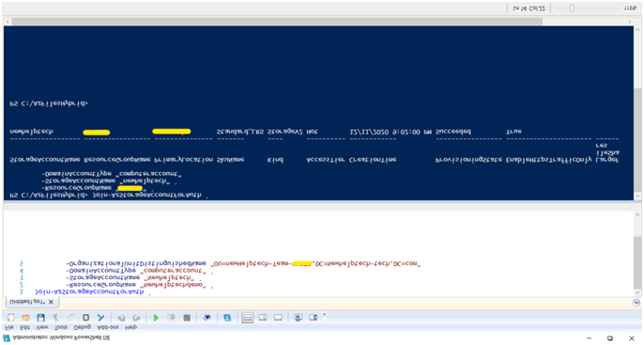Click the console horizontal scrollbar thumb

coord(277,22)
